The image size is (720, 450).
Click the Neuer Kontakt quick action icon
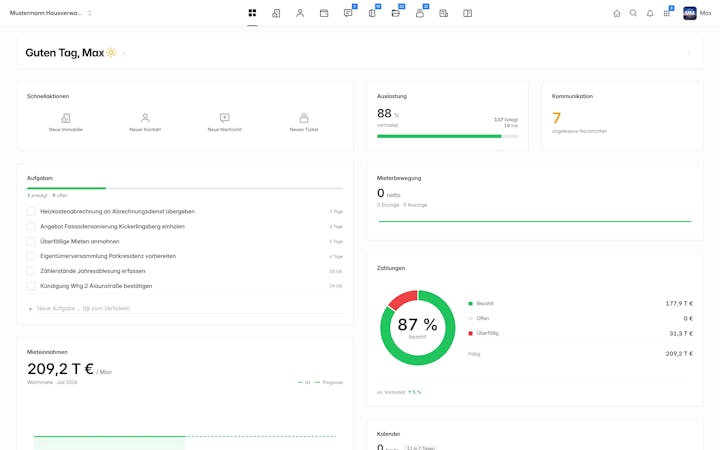(x=145, y=118)
